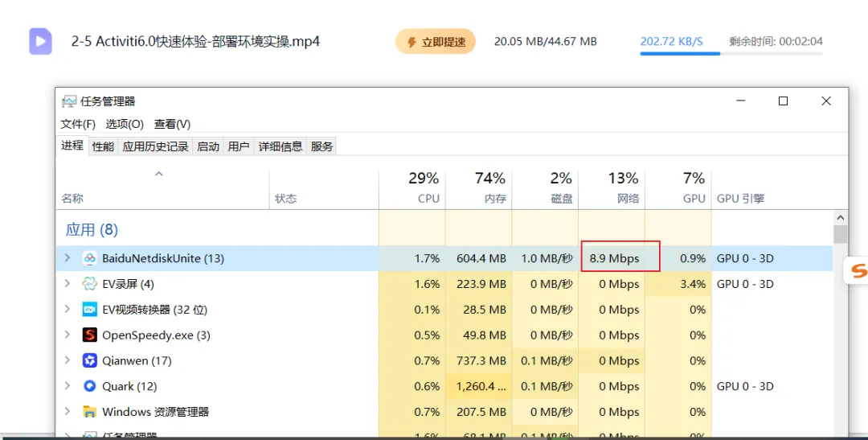This screenshot has height=440, width=868.
Task: Click the OpenSpeedy.exe app icon
Action: 89,335
